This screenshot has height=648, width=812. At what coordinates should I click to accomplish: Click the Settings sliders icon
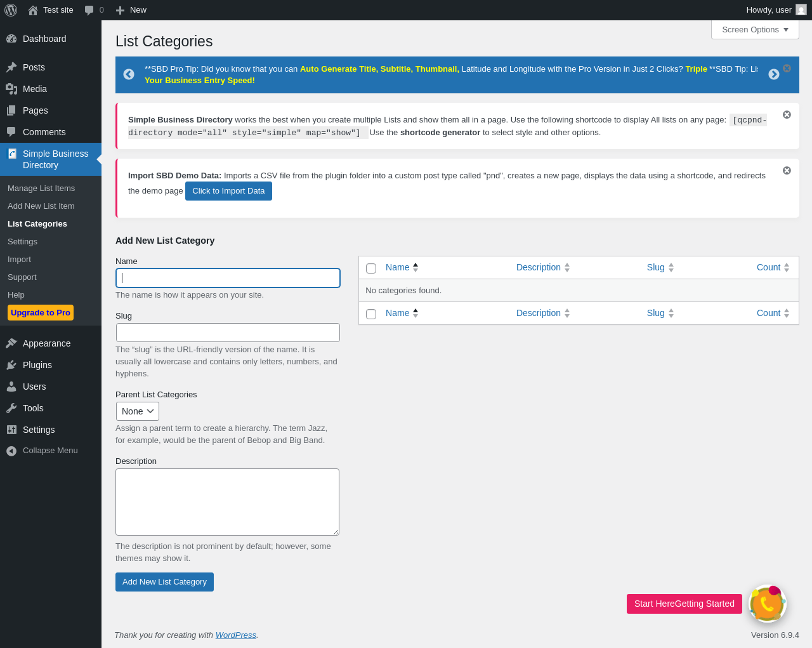point(11,430)
